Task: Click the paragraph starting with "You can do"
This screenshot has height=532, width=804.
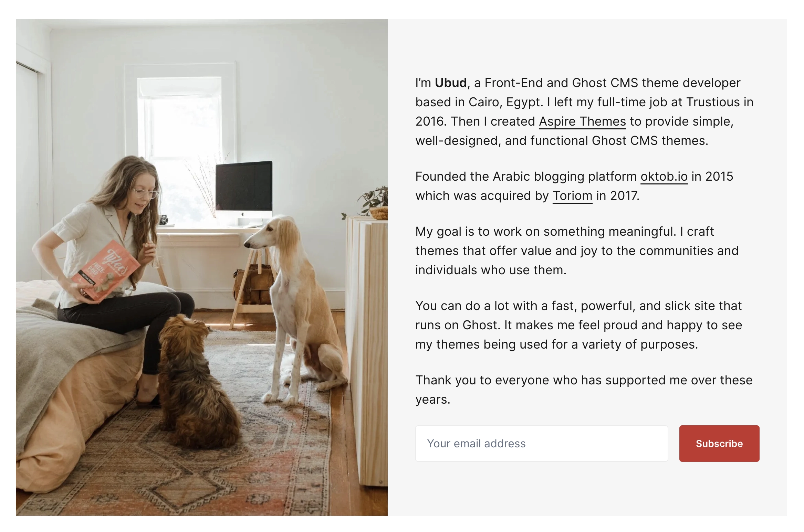Action: (x=578, y=325)
